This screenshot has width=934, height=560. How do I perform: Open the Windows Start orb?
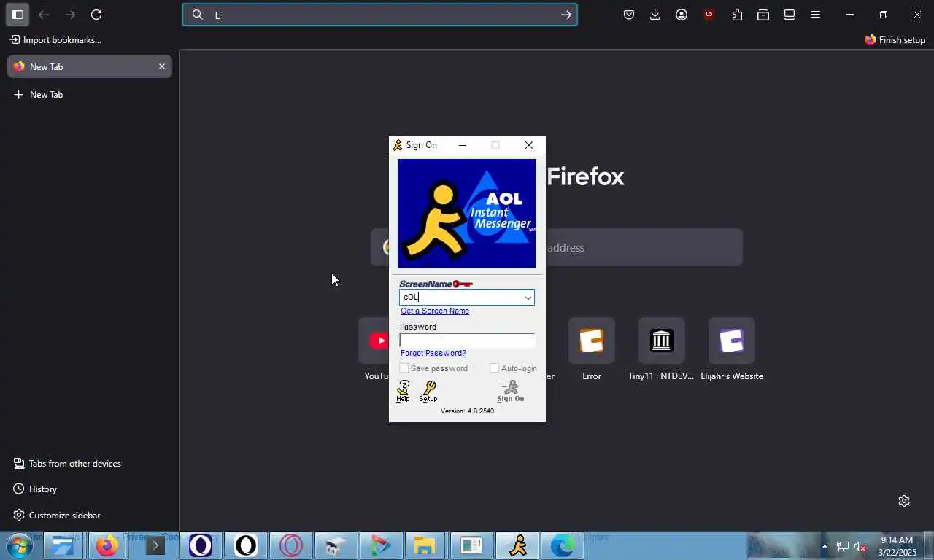[20, 545]
